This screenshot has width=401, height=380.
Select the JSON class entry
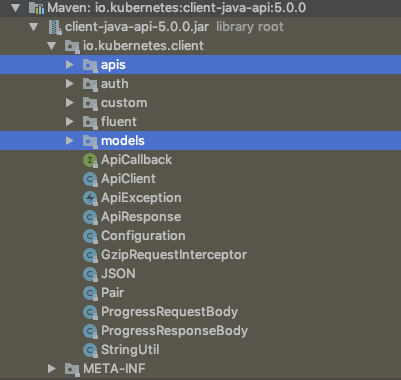click(x=118, y=274)
